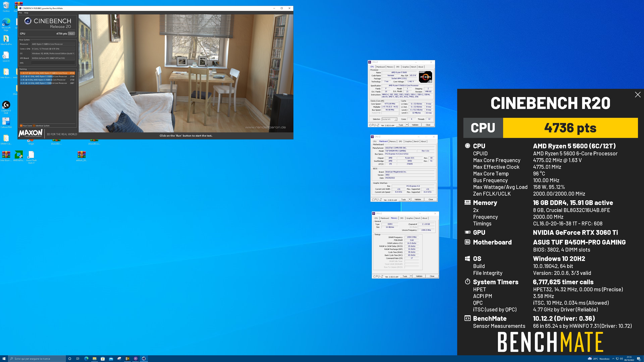Switch to Mainboard tab in top CPU-Z window
The width and height of the screenshot is (644, 362).
pyautogui.click(x=381, y=67)
